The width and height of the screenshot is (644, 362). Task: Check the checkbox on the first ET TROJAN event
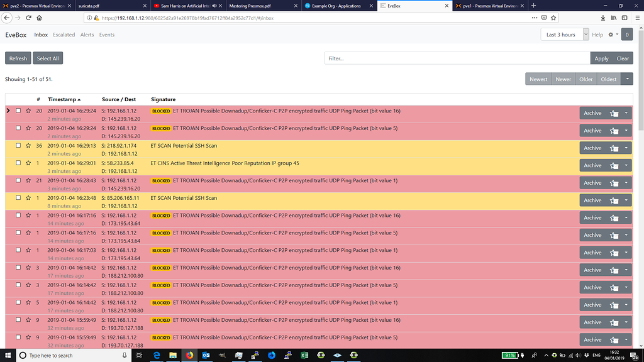click(18, 111)
